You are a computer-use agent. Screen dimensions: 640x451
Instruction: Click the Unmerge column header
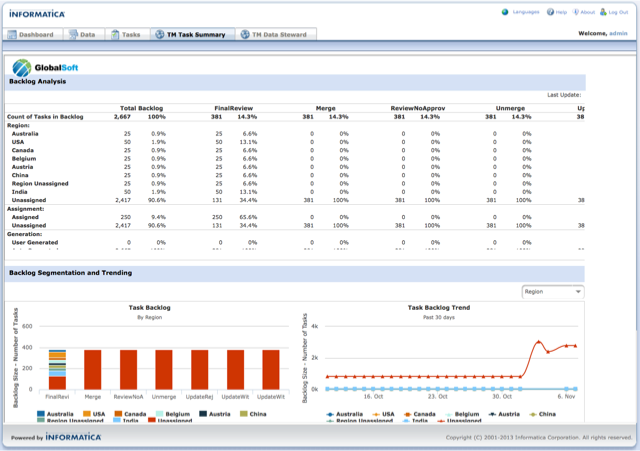pyautogui.click(x=510, y=108)
